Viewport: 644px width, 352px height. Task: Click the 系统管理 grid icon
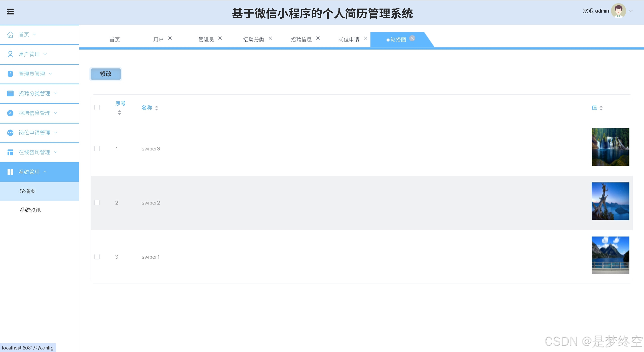pos(10,172)
